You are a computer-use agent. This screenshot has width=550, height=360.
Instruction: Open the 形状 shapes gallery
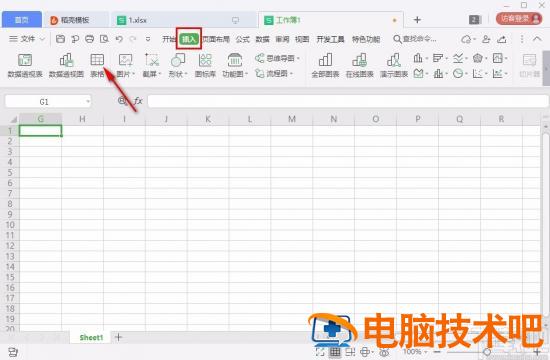(178, 65)
